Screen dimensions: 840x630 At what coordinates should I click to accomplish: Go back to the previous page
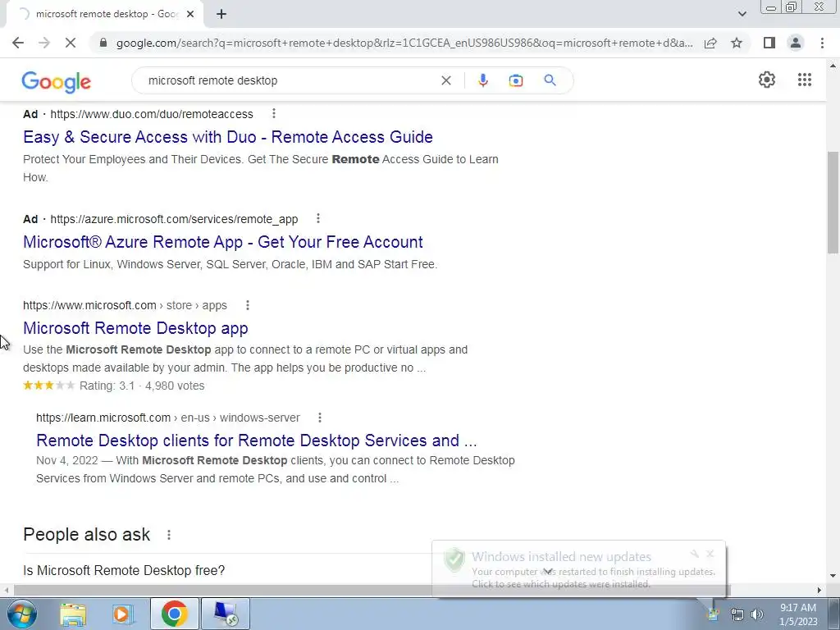[18, 43]
